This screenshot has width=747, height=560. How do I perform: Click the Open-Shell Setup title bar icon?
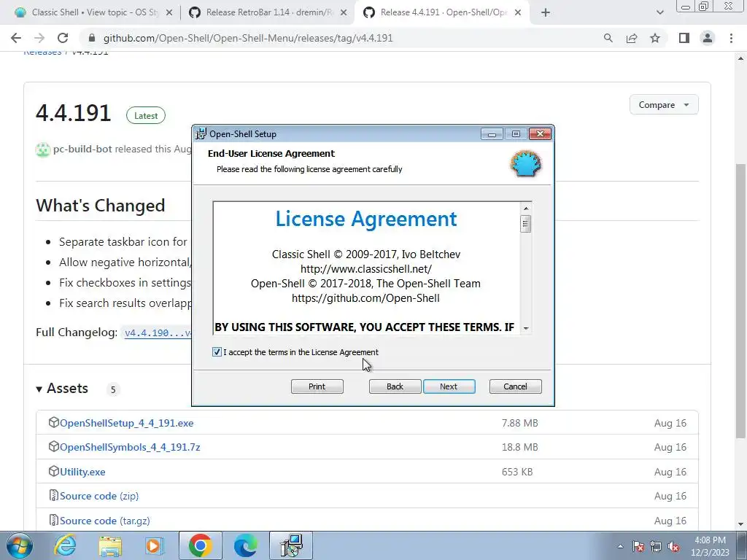coord(201,134)
